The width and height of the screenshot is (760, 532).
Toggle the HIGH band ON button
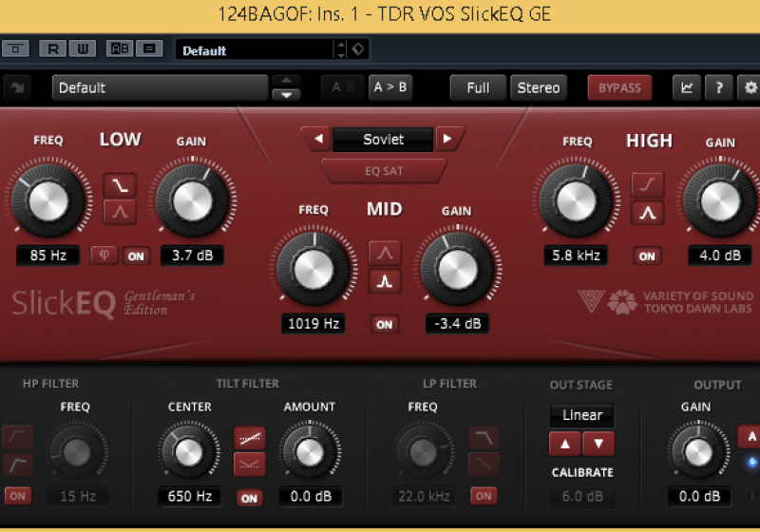tap(647, 256)
